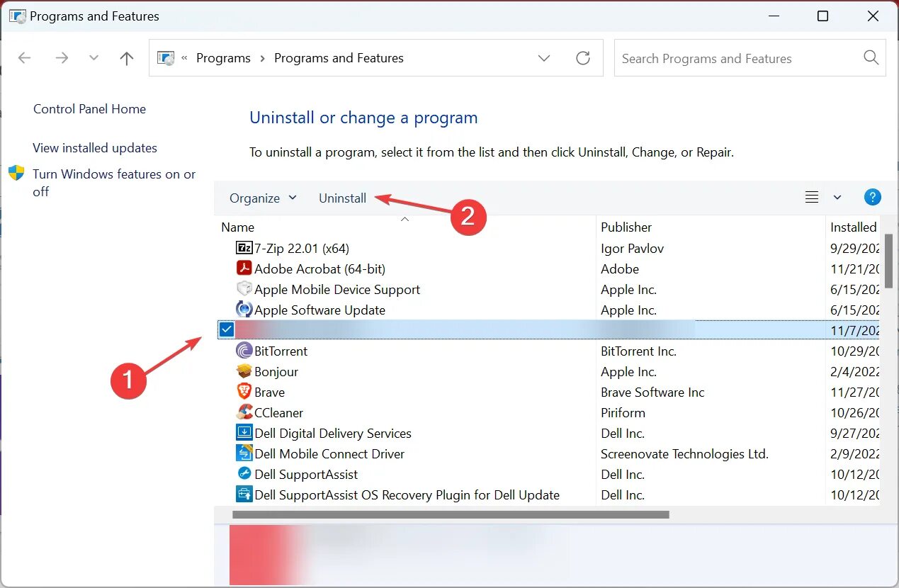Click the CCleaner icon
Screen dimensions: 899x588
tap(244, 412)
